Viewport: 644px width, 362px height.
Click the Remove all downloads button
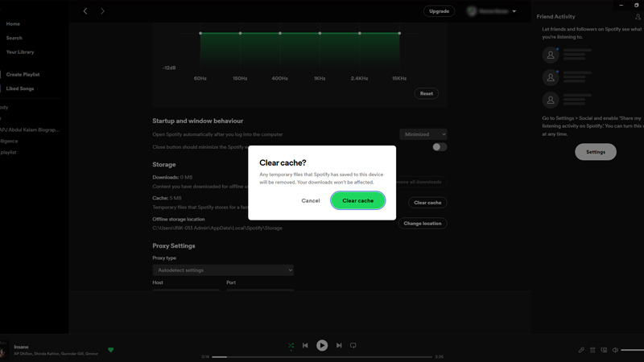pyautogui.click(x=419, y=182)
